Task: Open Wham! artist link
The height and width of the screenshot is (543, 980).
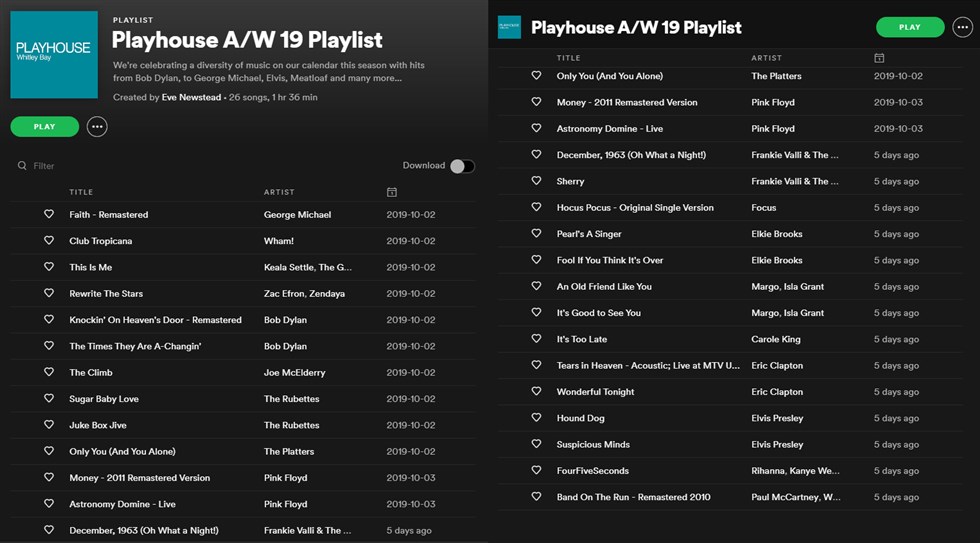Action: pyautogui.click(x=279, y=241)
